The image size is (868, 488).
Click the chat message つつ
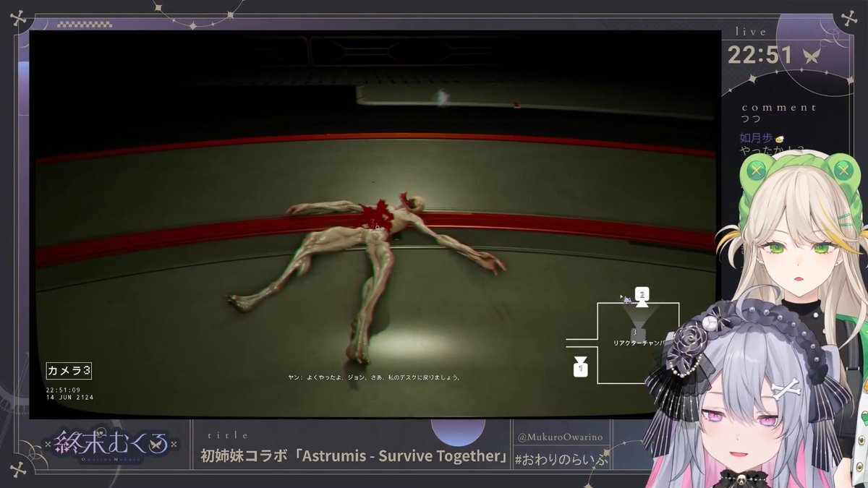tap(751, 119)
